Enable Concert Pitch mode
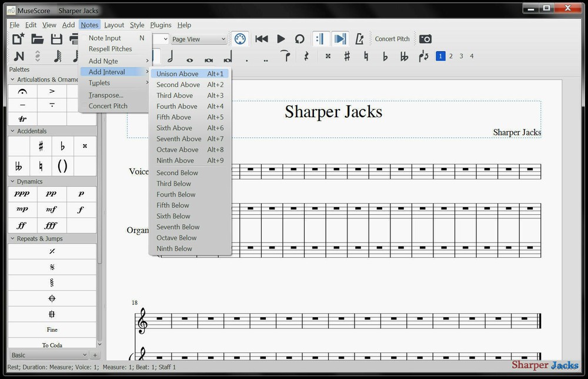588x379 pixels. [392, 38]
